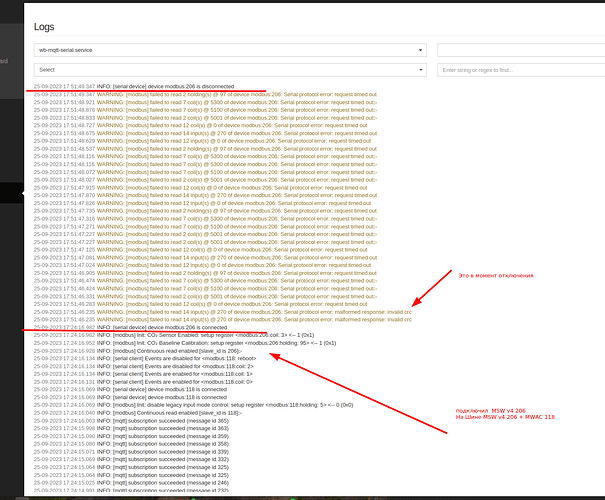Click the 17:51:47.915 WARNING log line
605x500 pixels.
point(201,188)
